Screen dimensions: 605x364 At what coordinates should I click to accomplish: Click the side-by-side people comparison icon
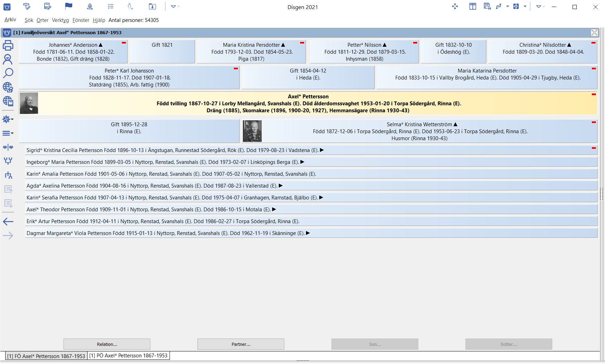8,147
